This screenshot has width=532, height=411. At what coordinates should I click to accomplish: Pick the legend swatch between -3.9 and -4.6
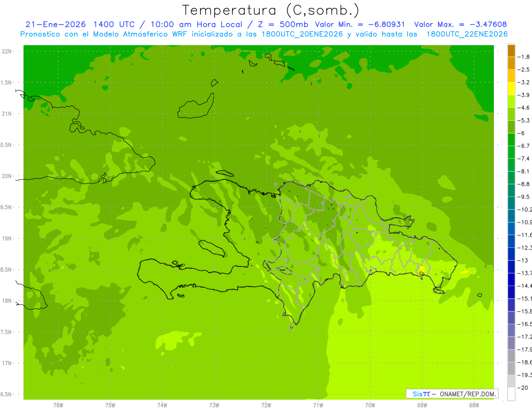pyautogui.click(x=511, y=101)
